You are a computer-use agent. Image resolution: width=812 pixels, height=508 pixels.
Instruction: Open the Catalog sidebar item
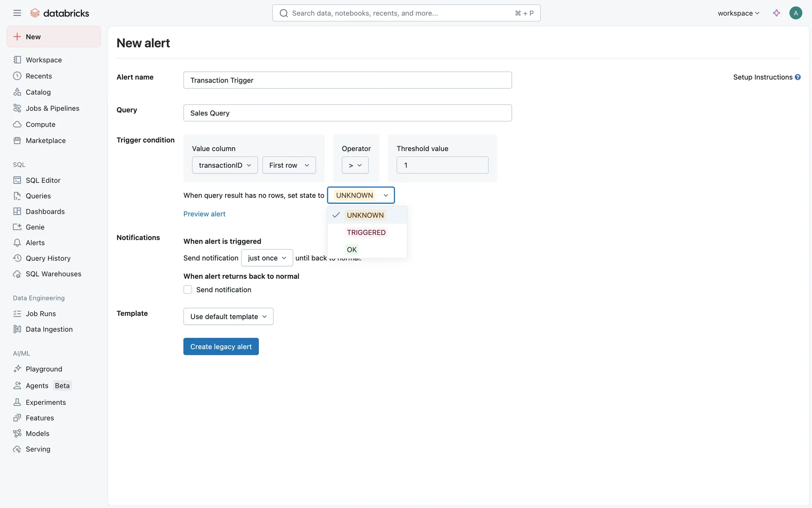click(38, 92)
